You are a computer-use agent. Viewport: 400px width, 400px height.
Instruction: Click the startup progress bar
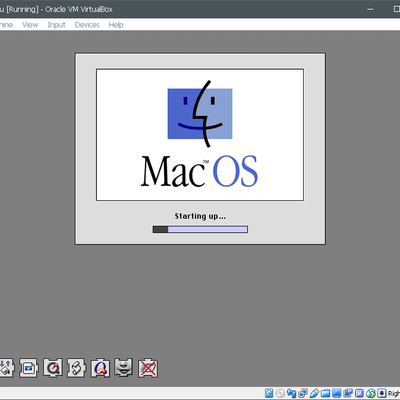click(x=200, y=229)
